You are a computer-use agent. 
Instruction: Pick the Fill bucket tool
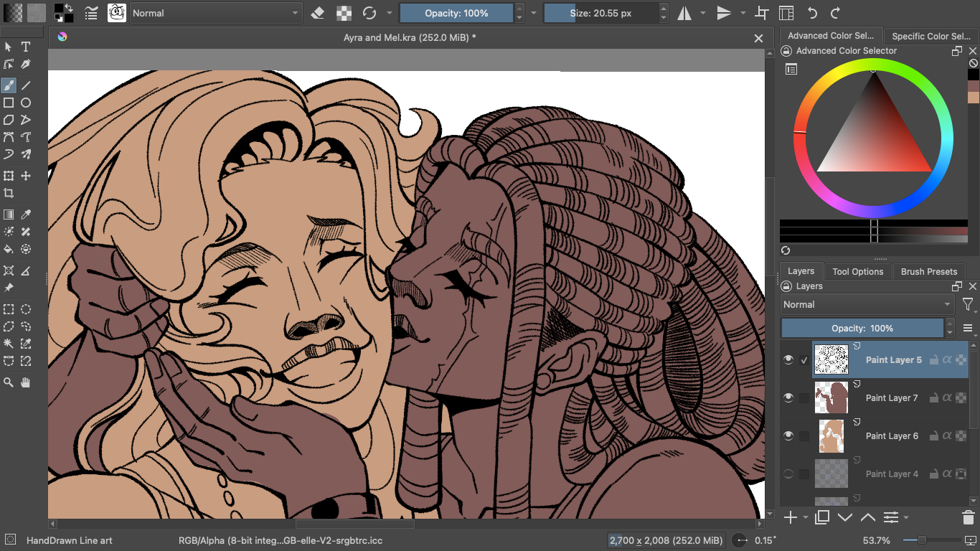pos(9,249)
